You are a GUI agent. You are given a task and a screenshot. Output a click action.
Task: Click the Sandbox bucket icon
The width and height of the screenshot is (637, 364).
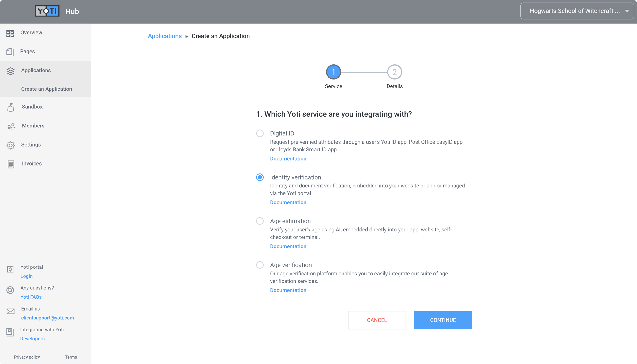pos(11,107)
